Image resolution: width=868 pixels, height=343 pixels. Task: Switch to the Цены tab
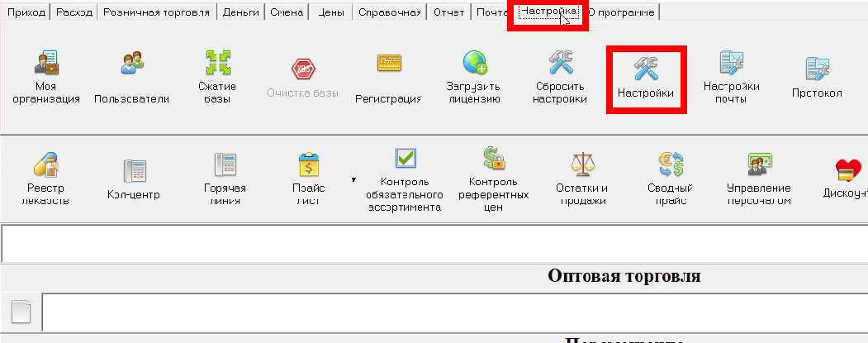pyautogui.click(x=330, y=12)
